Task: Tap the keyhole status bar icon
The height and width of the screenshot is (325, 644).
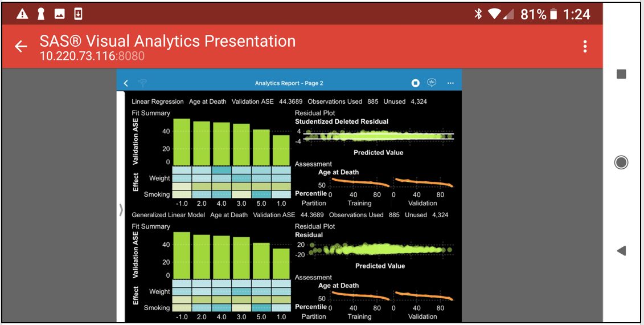Action: click(40, 14)
